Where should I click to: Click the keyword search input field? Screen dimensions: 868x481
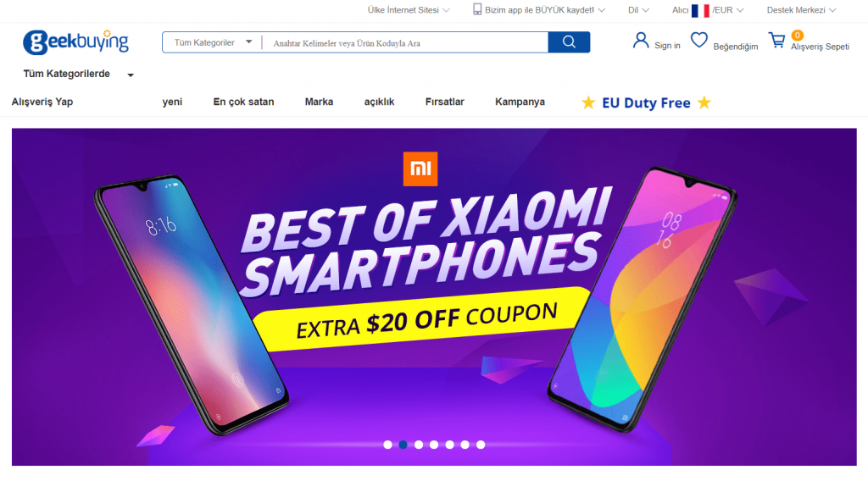pyautogui.click(x=406, y=42)
